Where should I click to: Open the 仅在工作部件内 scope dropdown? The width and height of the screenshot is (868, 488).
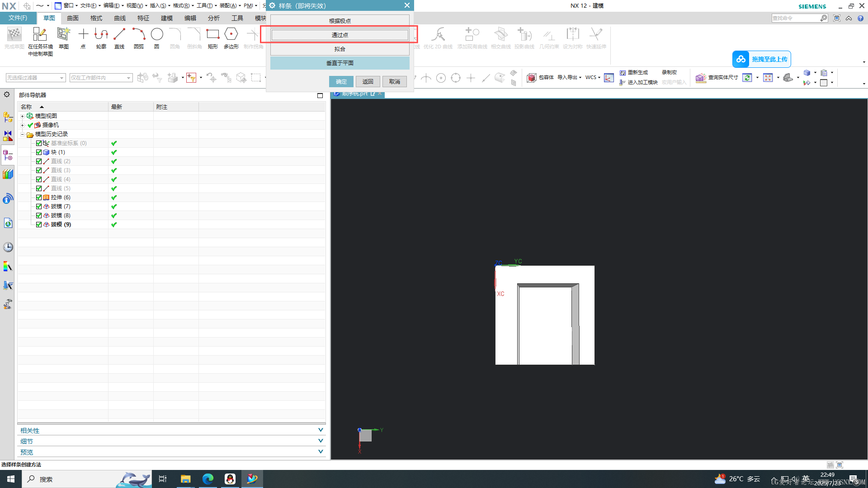[101, 78]
